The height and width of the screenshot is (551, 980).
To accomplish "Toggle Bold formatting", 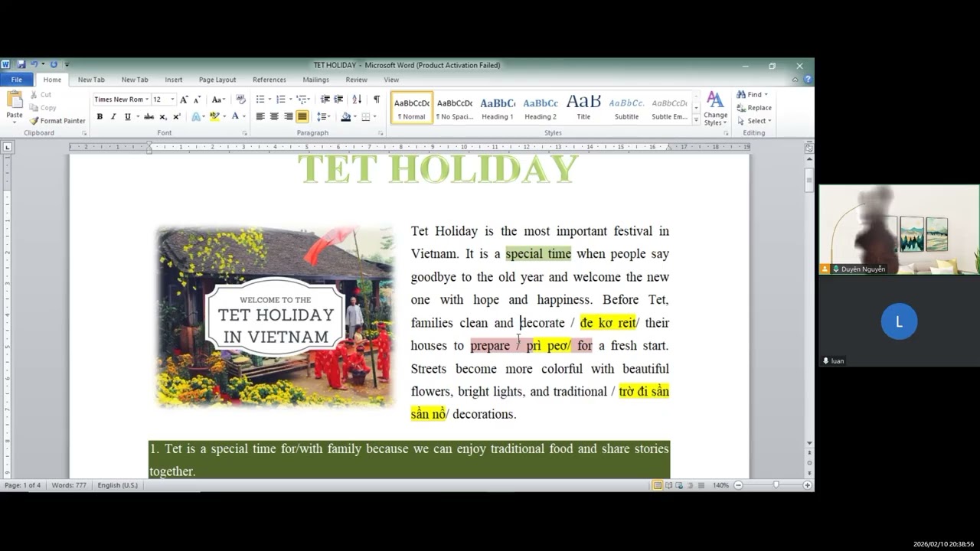I will [x=100, y=116].
